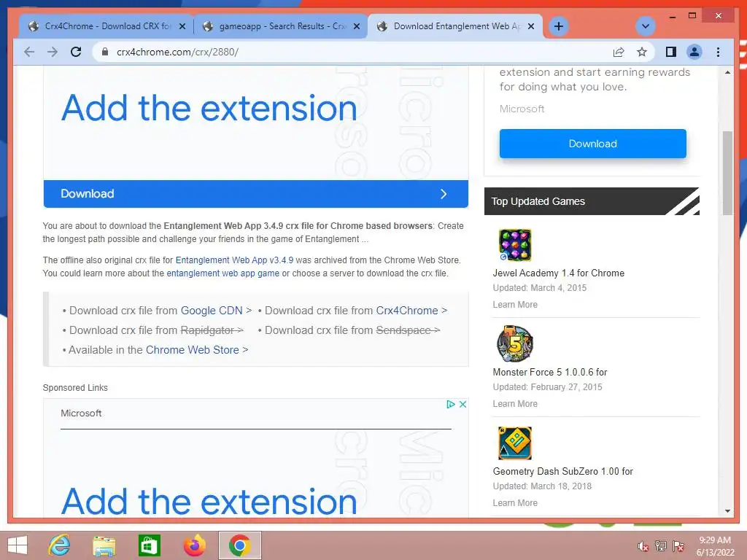Click the Top Updated Games header
Image resolution: width=747 pixels, height=560 pixels.
point(592,201)
